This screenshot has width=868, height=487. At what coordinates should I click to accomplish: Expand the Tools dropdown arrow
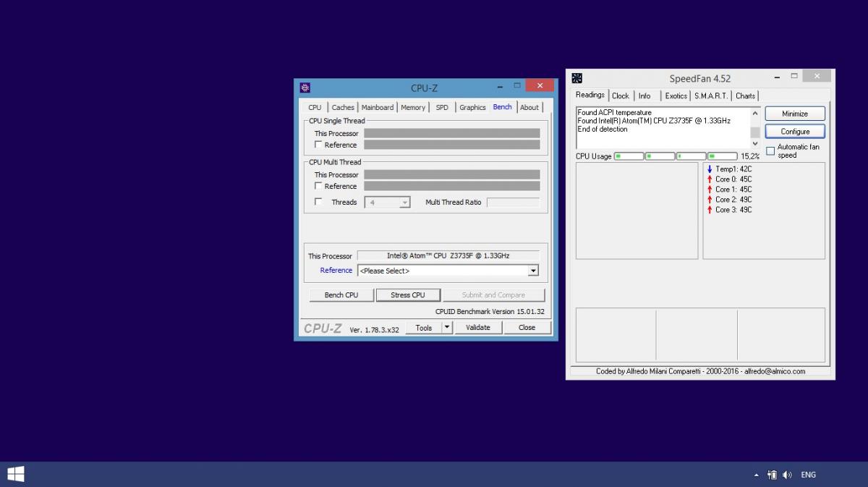[447, 328]
